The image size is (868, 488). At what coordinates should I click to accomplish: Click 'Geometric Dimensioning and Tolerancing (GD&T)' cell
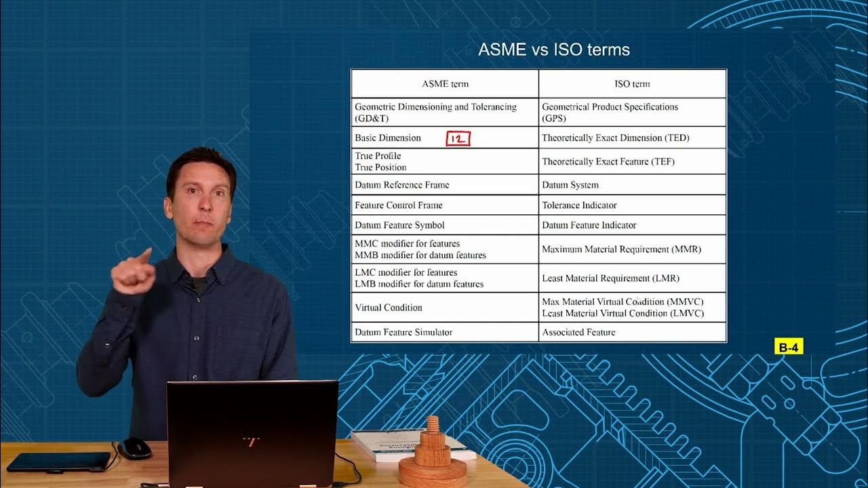[445, 113]
